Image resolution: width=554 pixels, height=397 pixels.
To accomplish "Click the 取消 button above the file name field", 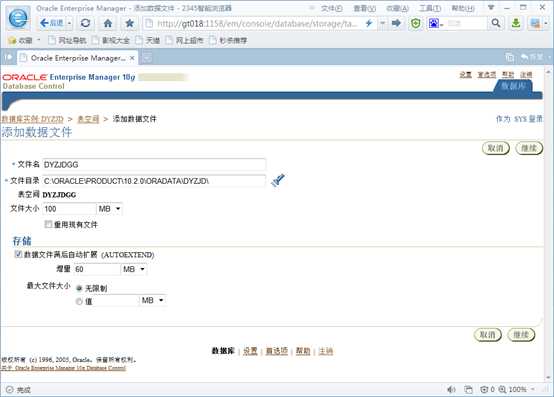I will (x=496, y=148).
